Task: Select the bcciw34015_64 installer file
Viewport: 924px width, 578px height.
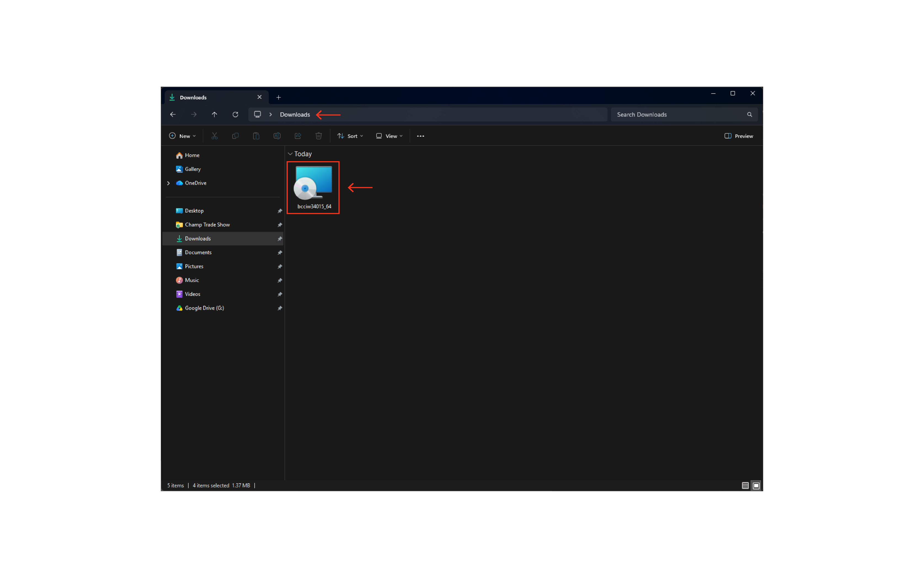Action: point(313,187)
